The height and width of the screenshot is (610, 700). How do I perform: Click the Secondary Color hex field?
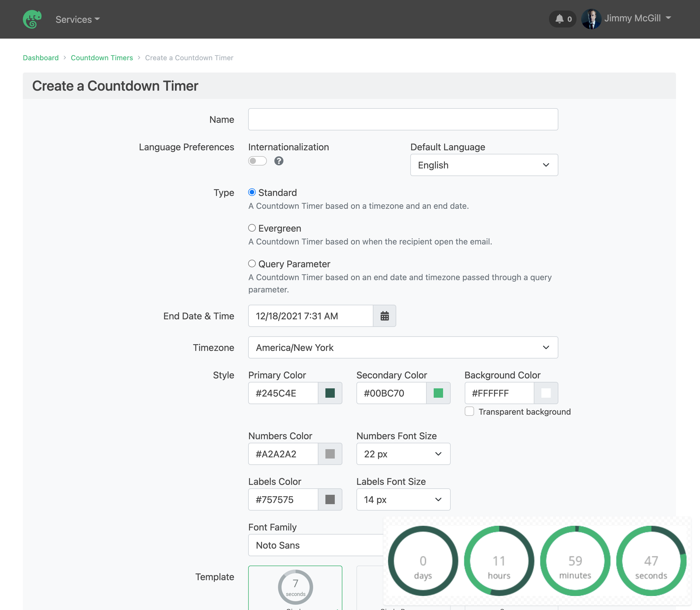click(x=391, y=393)
